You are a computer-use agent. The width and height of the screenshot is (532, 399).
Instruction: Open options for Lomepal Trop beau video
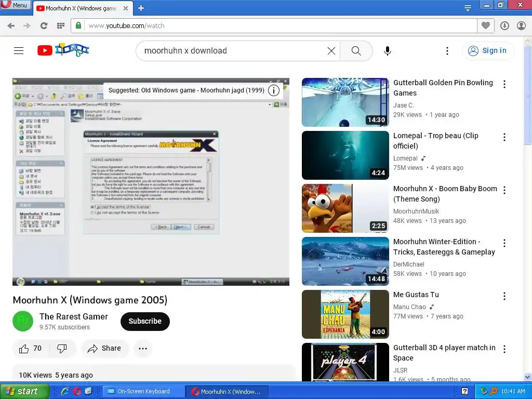coord(504,137)
